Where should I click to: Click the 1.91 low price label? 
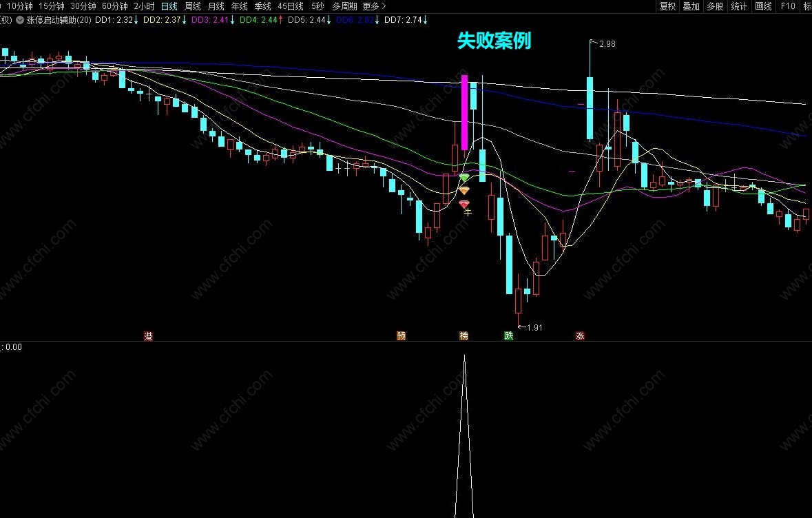534,327
